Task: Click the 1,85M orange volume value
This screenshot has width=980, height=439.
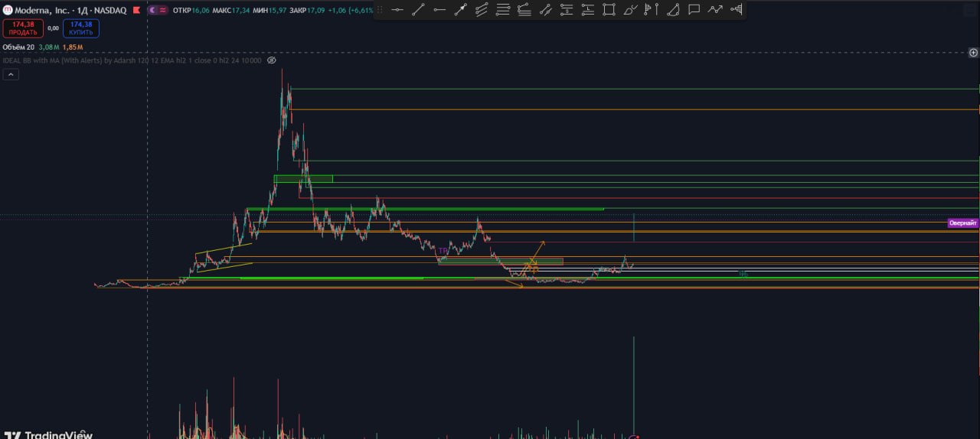Action: pos(73,47)
